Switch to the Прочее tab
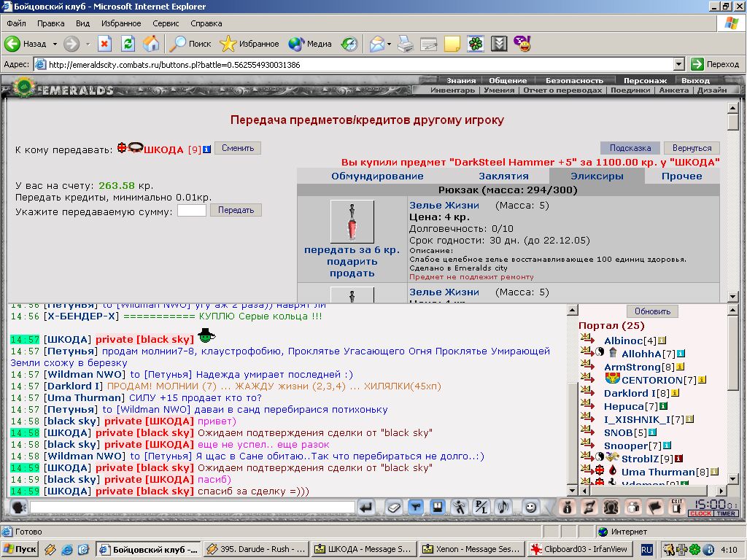Screen dimensions: 747x560 pyautogui.click(x=682, y=176)
